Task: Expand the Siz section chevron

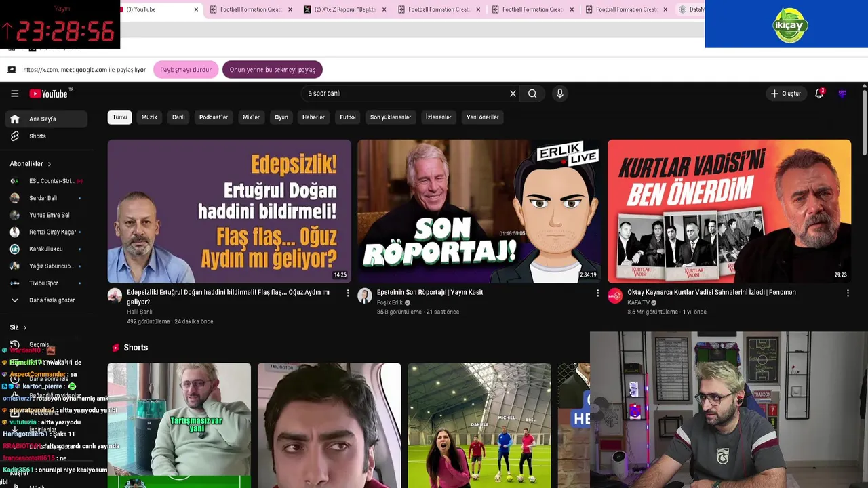Action: pyautogui.click(x=24, y=328)
